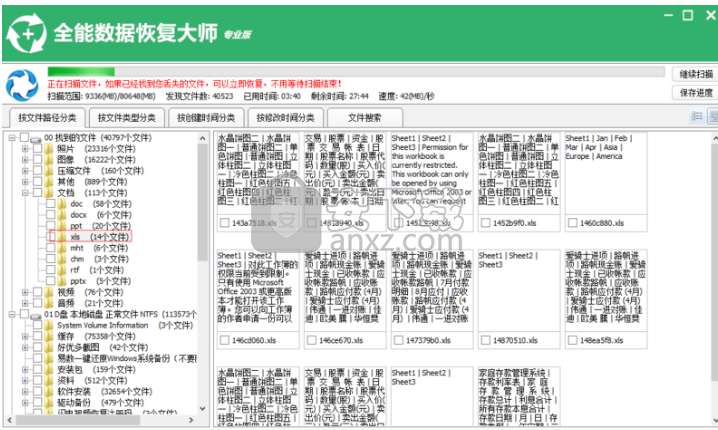Click the 00 找到的文件 drive icon

point(36,138)
